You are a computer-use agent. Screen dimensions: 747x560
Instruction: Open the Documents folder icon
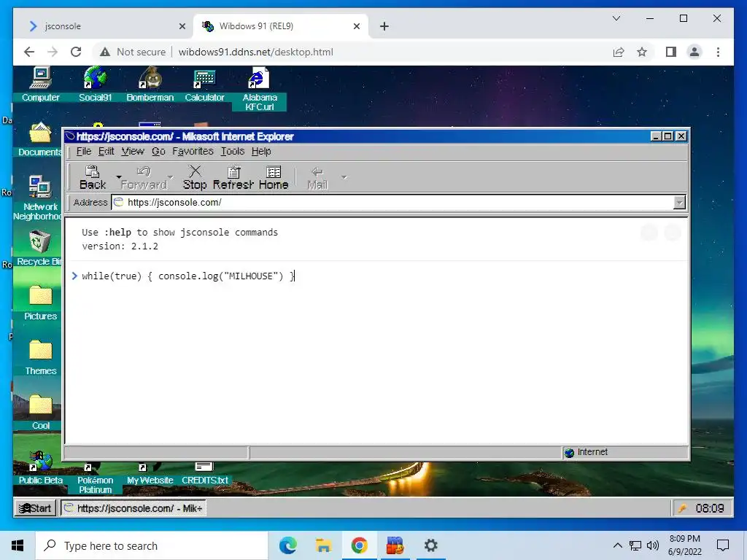coord(41,139)
